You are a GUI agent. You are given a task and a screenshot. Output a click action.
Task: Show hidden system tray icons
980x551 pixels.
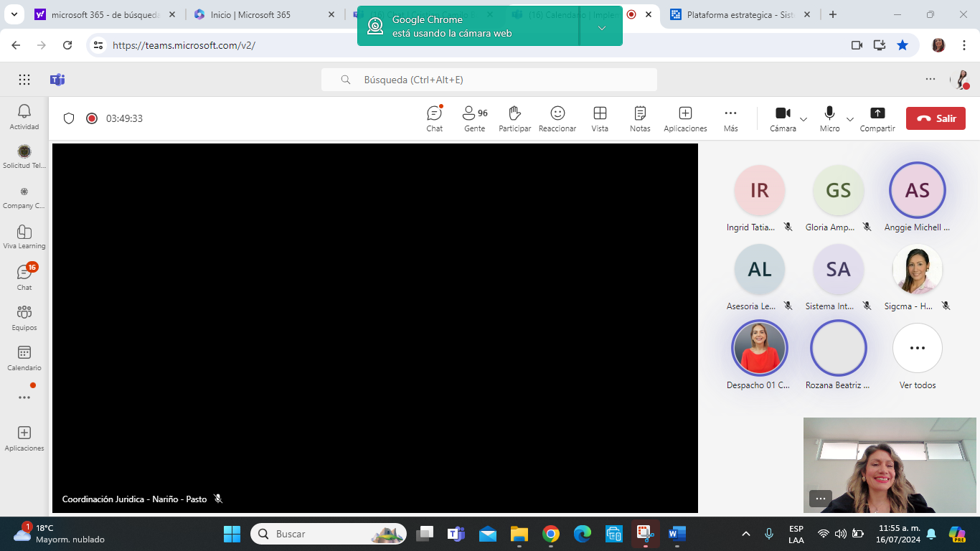[x=746, y=534]
